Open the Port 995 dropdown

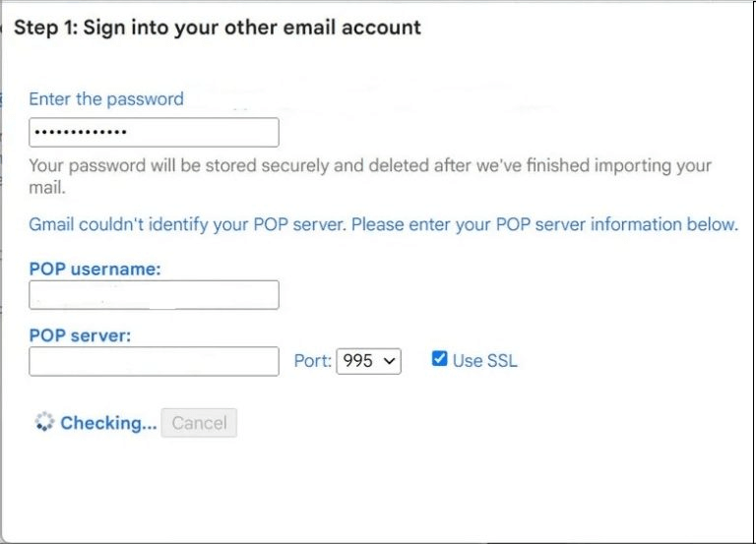[x=368, y=361]
